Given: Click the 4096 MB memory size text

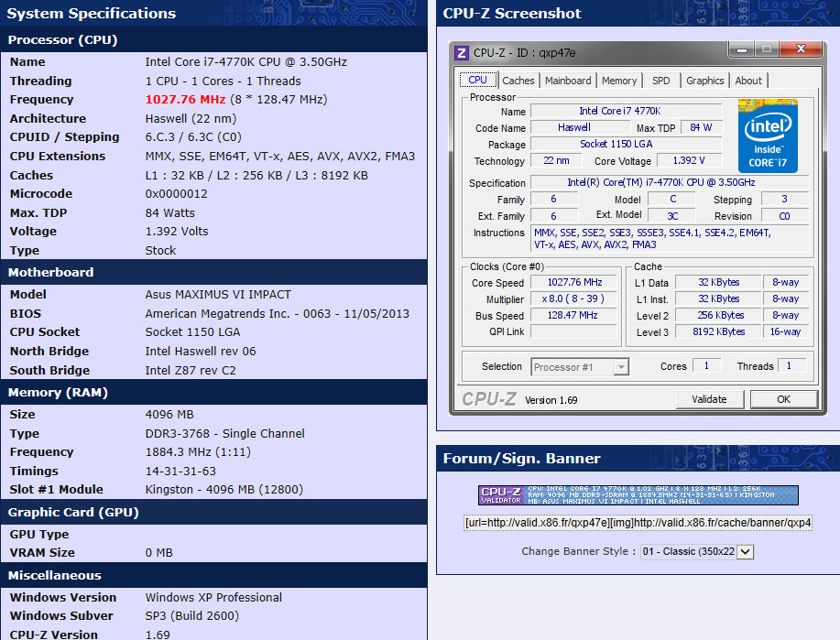Looking at the screenshot, I should pyautogui.click(x=169, y=415).
